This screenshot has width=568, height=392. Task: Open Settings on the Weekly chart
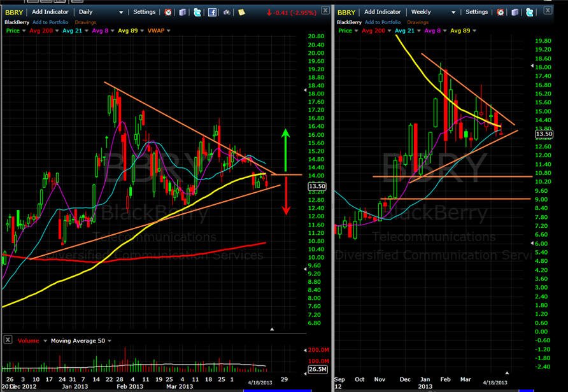click(x=476, y=12)
